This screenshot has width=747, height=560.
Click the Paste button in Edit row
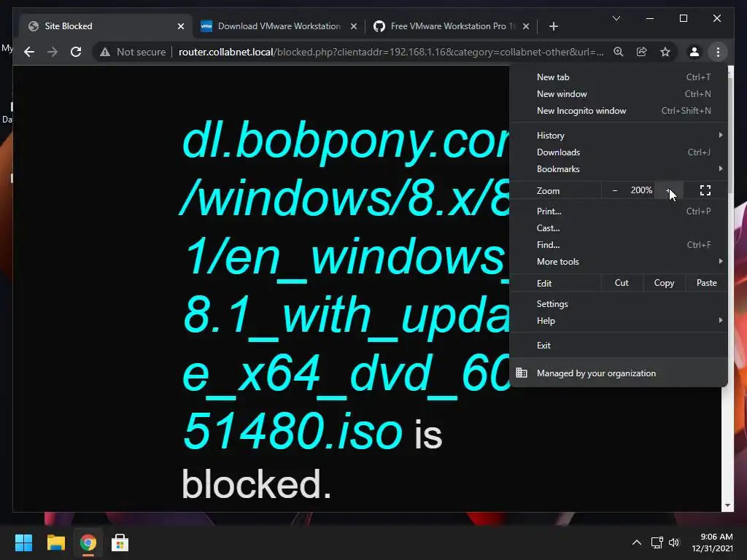(x=706, y=283)
